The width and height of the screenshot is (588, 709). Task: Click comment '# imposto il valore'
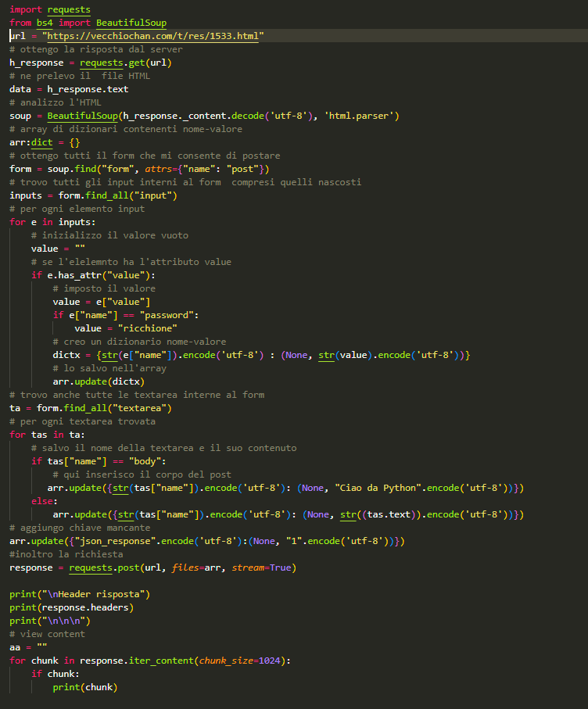coord(104,288)
